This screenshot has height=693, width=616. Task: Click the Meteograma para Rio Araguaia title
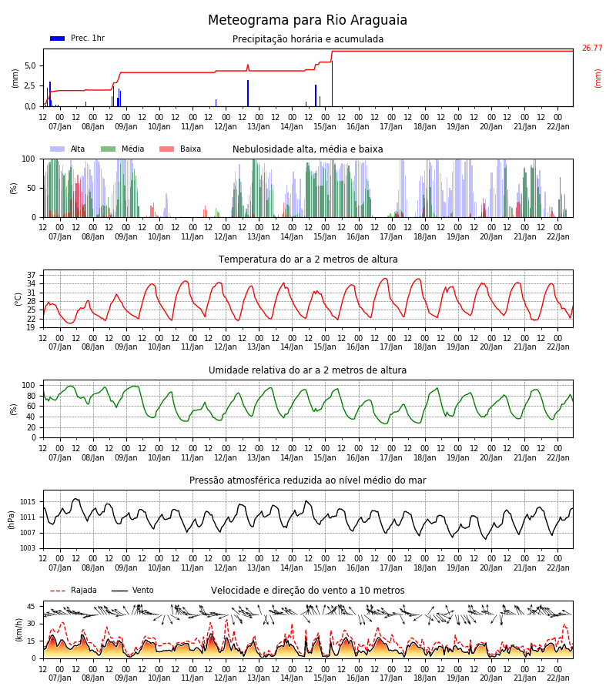click(x=307, y=20)
